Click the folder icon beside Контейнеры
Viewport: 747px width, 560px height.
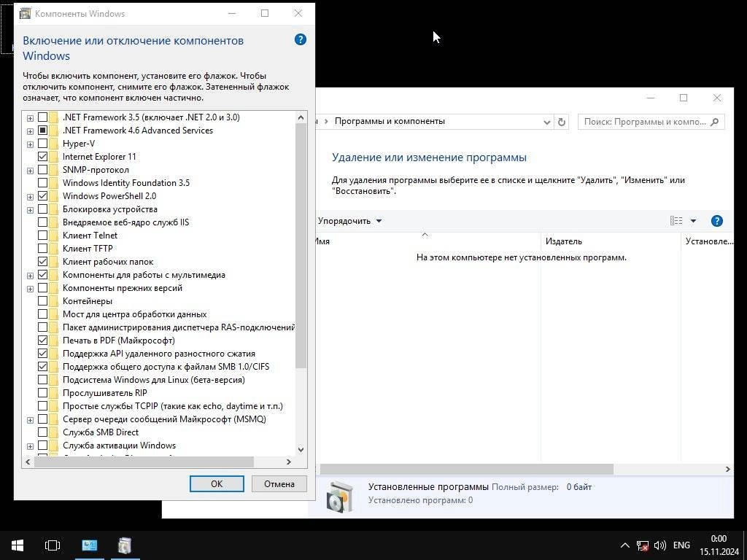coord(53,301)
